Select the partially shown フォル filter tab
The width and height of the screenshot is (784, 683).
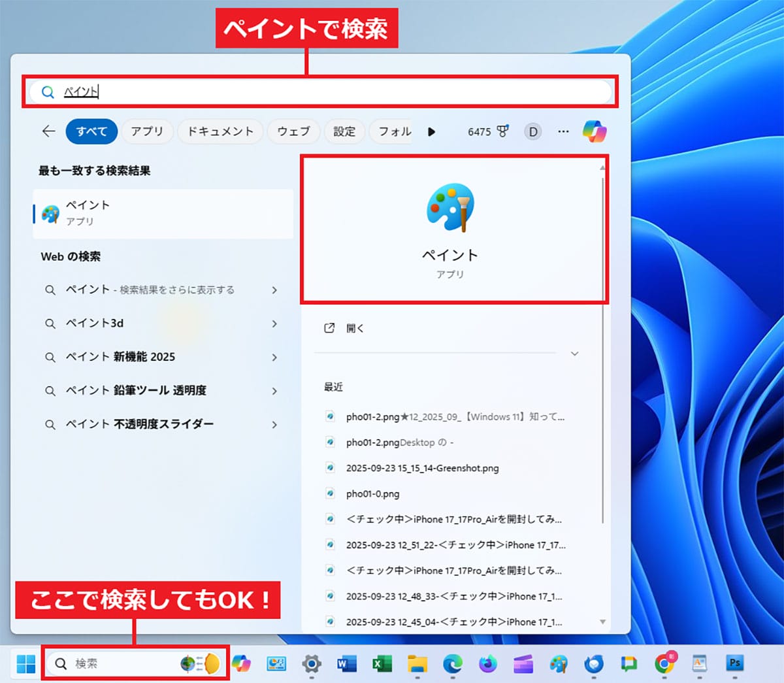pyautogui.click(x=393, y=131)
